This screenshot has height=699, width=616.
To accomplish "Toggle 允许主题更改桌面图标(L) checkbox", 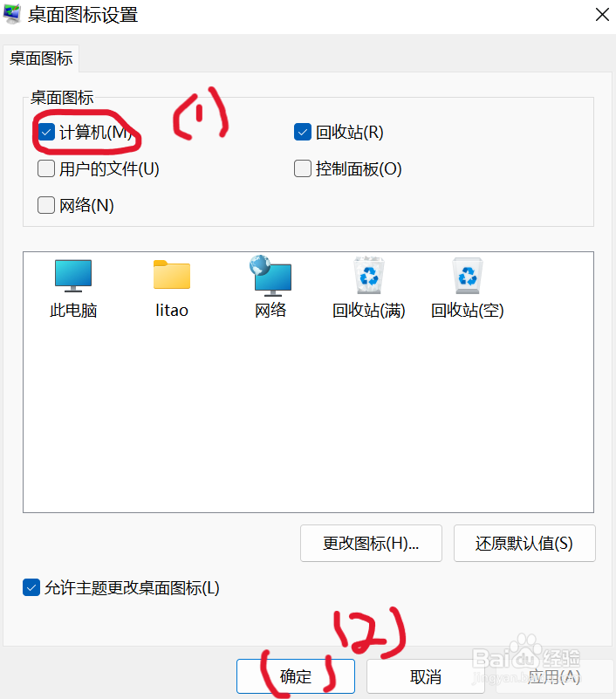I will (31, 588).
